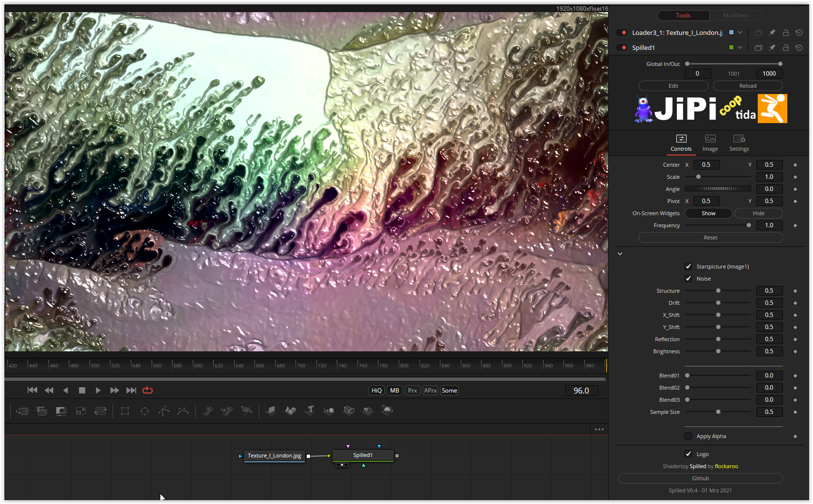Open Spilled1 color dropdown arrow
This screenshot has height=504, width=813.
pyautogui.click(x=740, y=47)
